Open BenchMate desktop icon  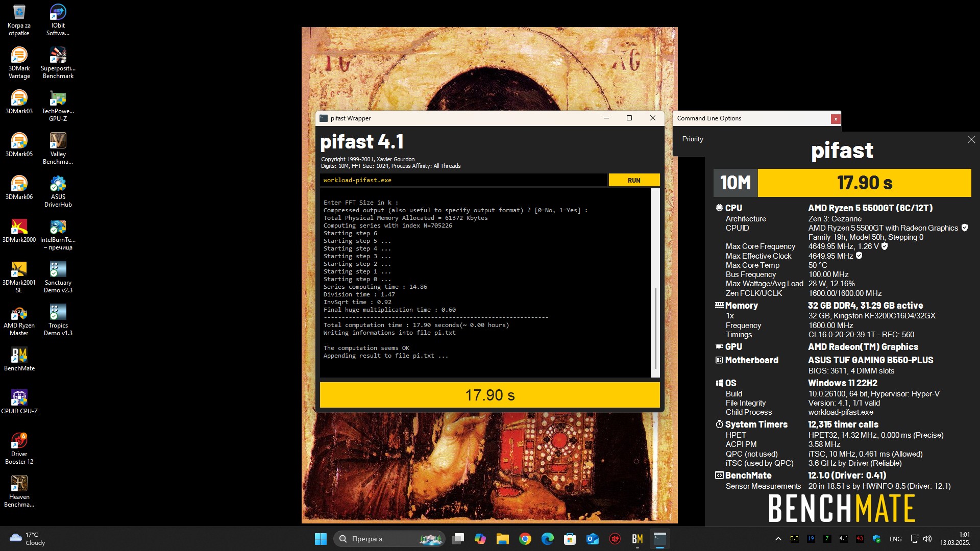click(19, 359)
